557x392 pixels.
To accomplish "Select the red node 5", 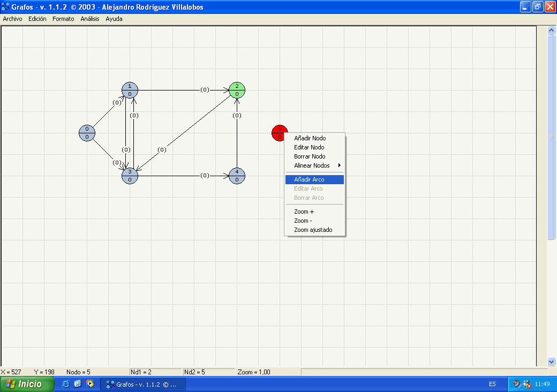I will pyautogui.click(x=279, y=132).
